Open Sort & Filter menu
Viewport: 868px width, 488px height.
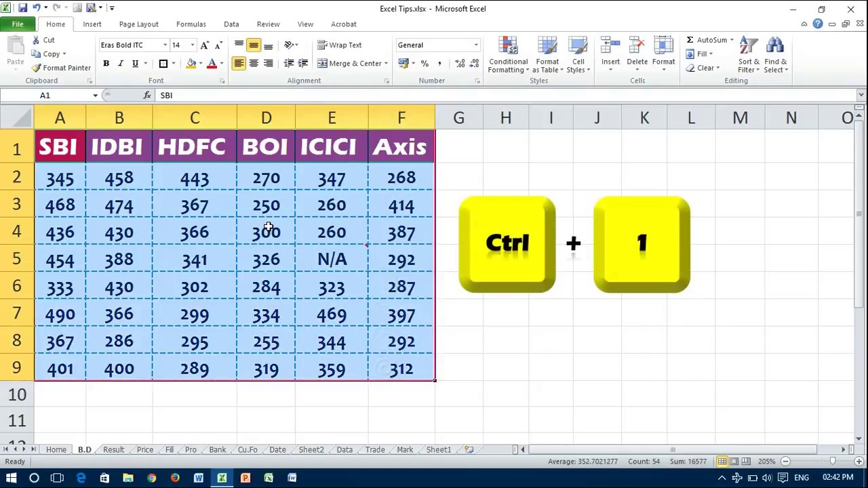[x=749, y=55]
